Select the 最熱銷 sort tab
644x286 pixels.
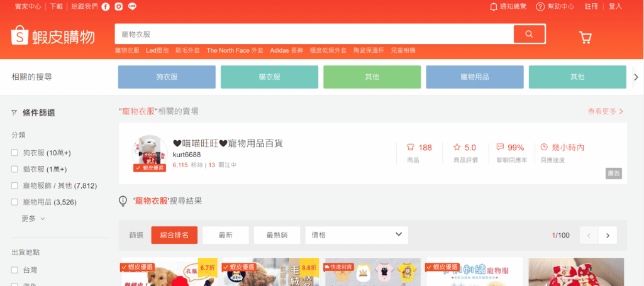pos(277,235)
